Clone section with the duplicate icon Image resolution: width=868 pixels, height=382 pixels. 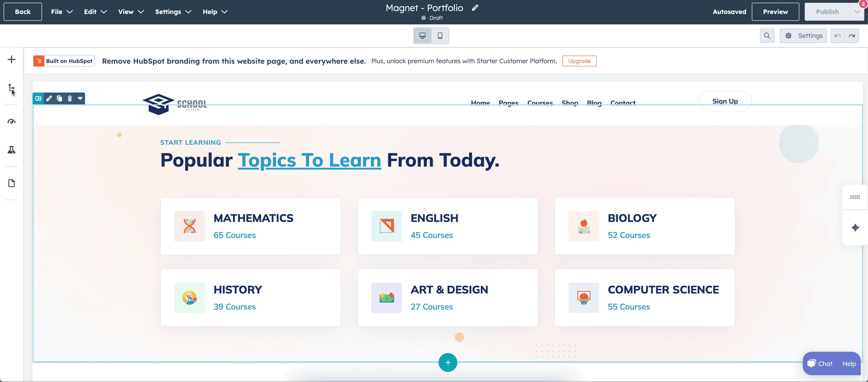[x=59, y=98]
